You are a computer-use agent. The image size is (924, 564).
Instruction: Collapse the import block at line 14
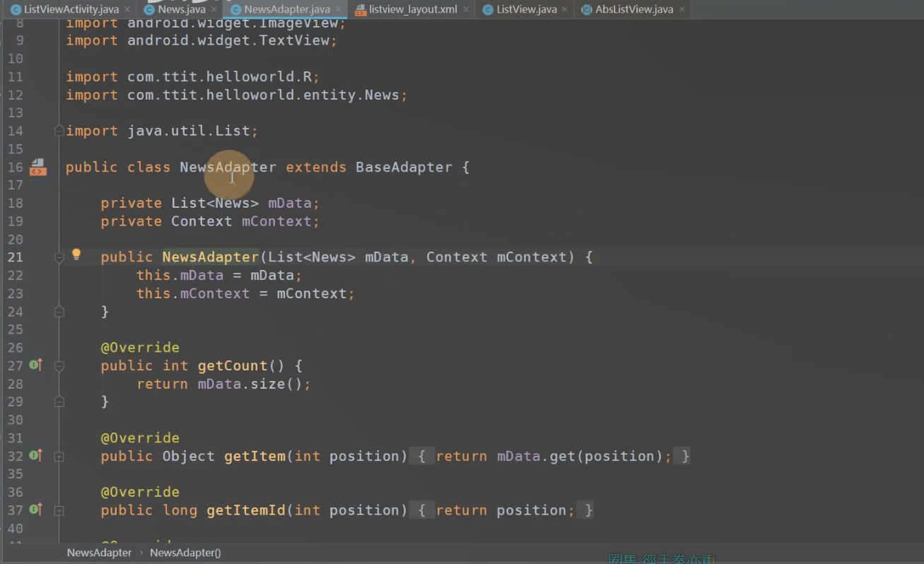click(59, 131)
